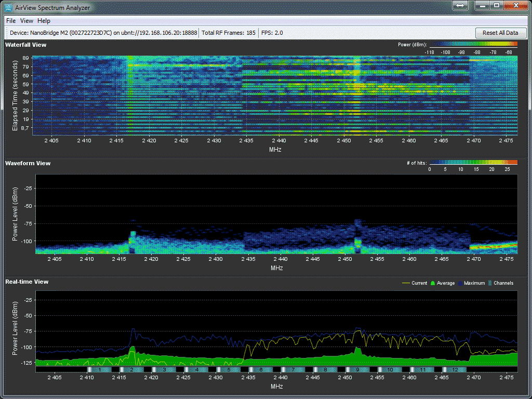532x399 pixels.
Task: Click the green Average legend icon
Action: click(432, 283)
